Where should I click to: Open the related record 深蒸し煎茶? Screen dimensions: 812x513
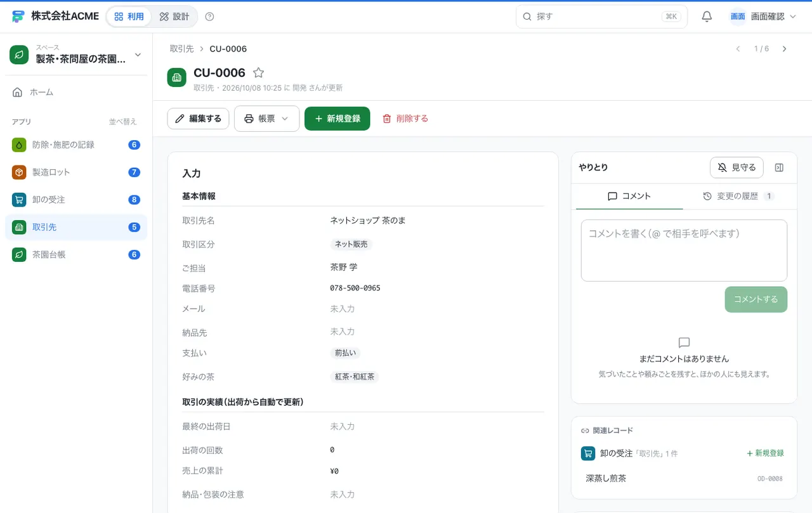pos(684,478)
